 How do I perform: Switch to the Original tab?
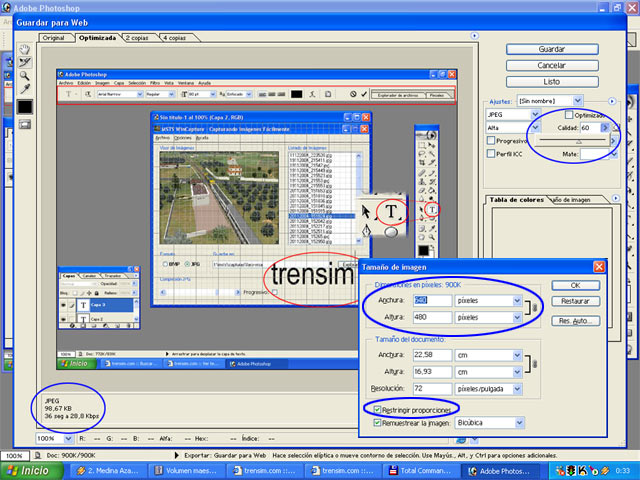pyautogui.click(x=53, y=37)
